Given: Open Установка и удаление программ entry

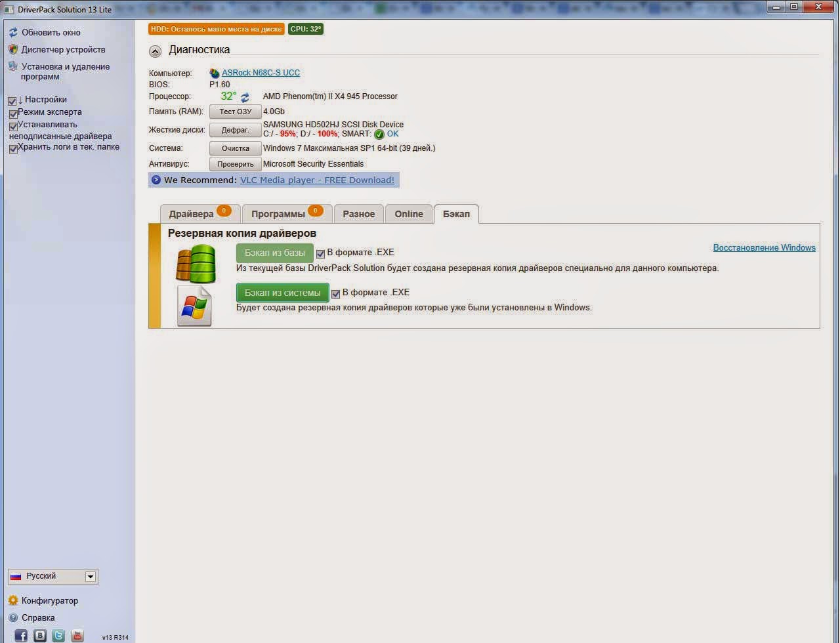Looking at the screenshot, I should 65,72.
